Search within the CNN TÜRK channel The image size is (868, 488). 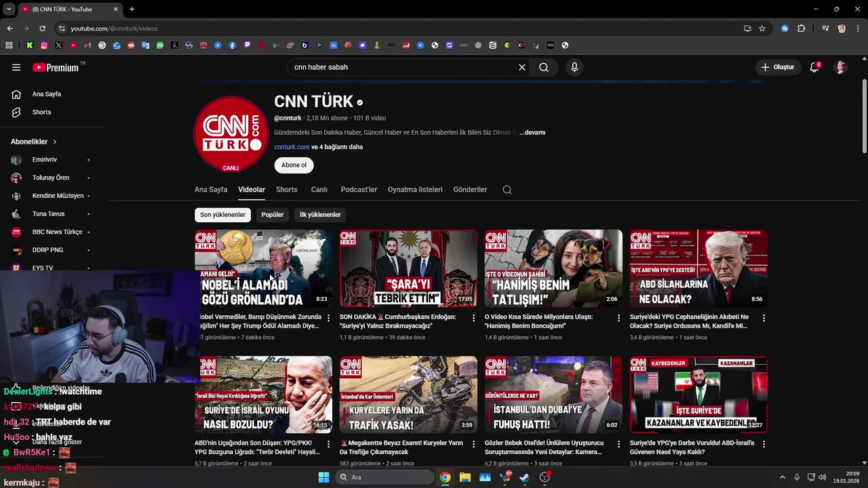(x=507, y=190)
